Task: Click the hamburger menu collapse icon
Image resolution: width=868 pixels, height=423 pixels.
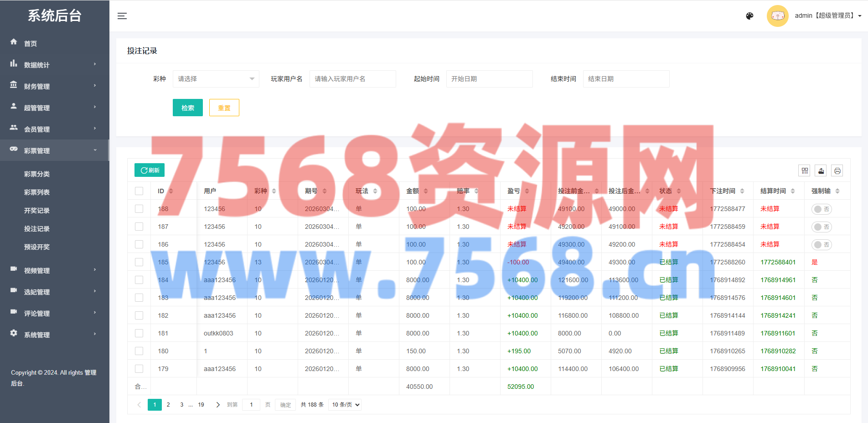Action: (x=122, y=16)
